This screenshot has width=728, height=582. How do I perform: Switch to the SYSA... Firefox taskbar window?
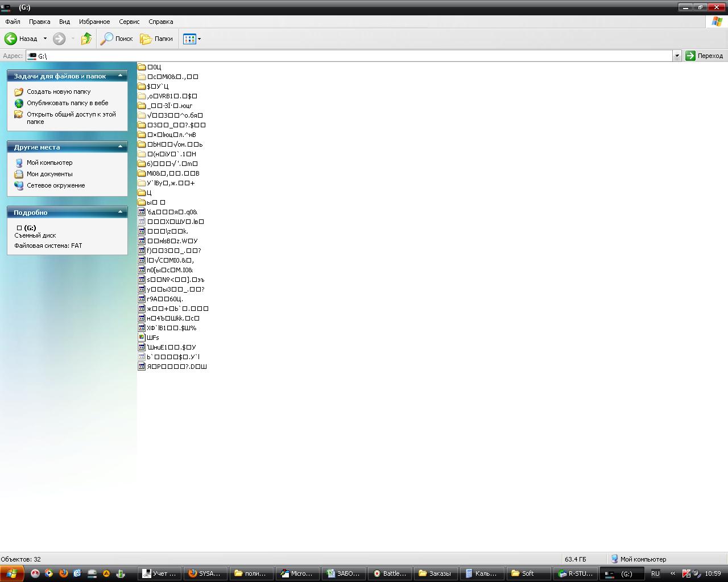click(205, 573)
